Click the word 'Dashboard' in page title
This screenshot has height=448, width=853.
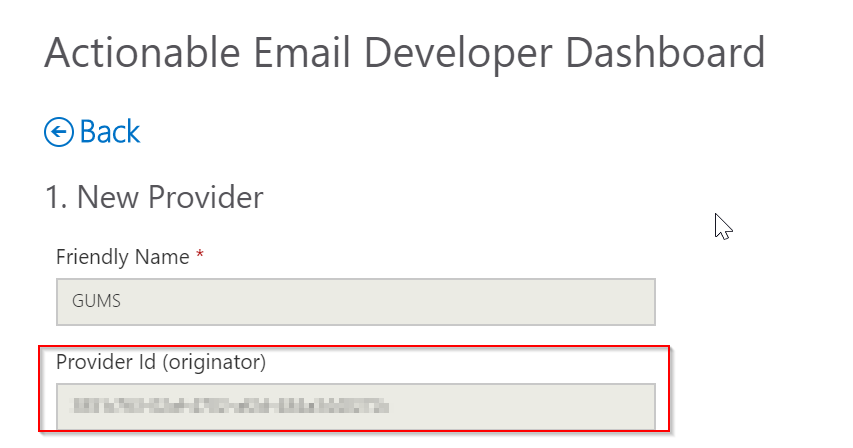[665, 52]
